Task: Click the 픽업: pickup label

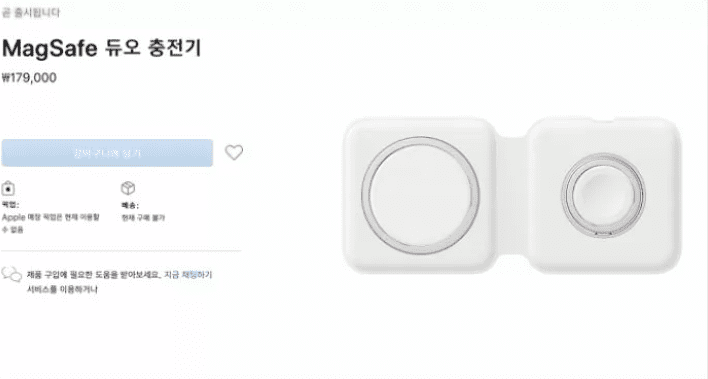Action: tap(10, 205)
